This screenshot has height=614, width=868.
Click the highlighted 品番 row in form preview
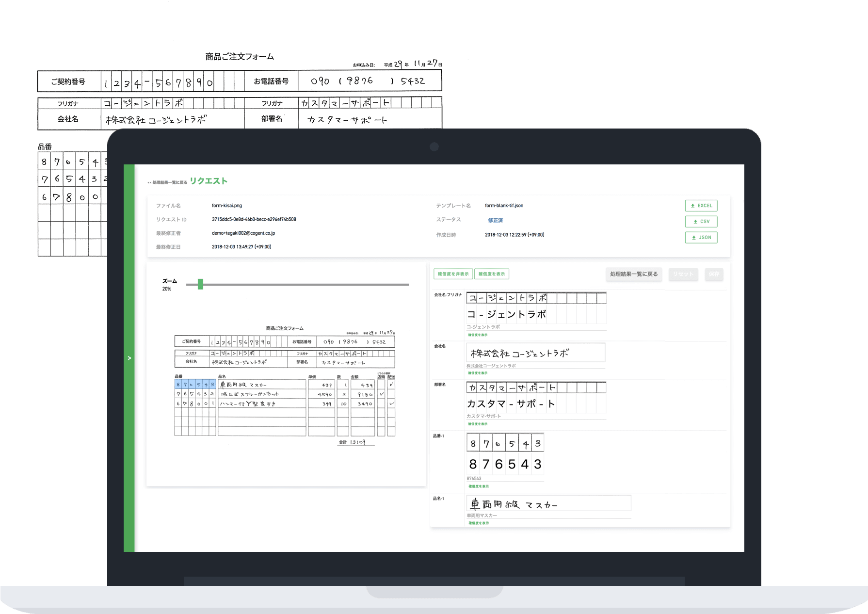pos(195,385)
